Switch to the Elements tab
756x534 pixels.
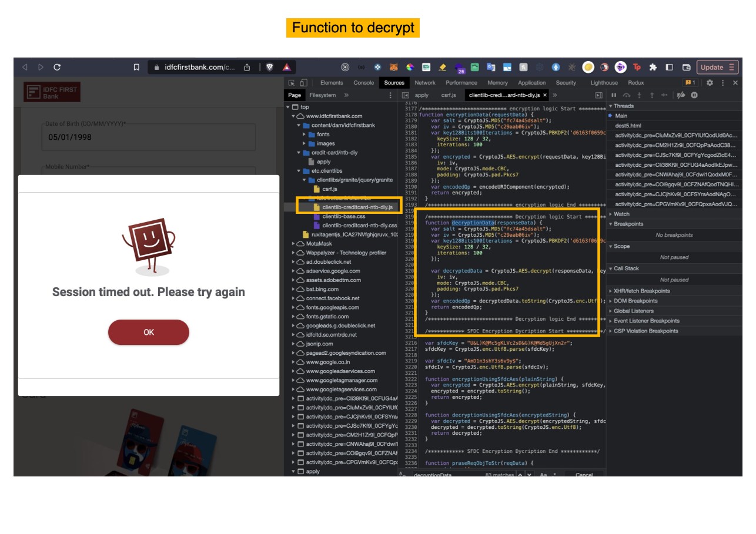(332, 83)
